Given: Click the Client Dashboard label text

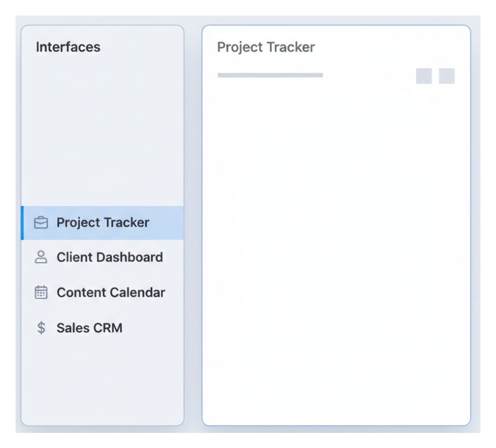Looking at the screenshot, I should click(110, 257).
